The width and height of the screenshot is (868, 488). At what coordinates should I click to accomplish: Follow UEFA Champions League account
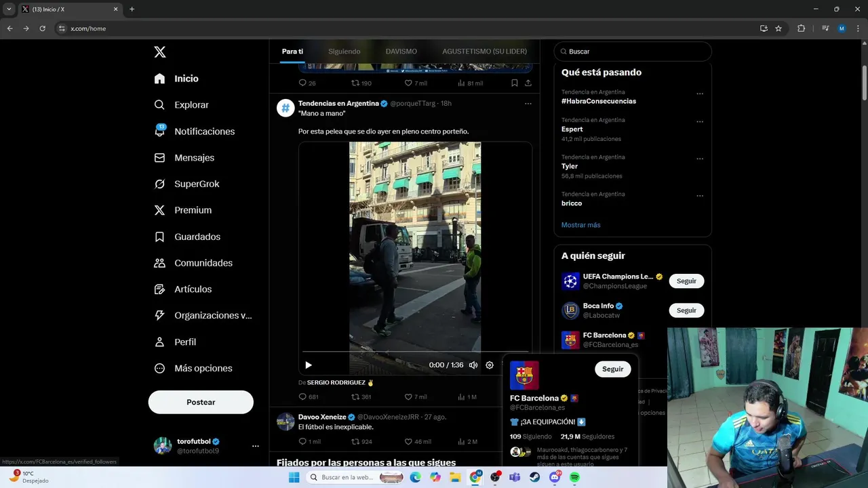pos(686,281)
